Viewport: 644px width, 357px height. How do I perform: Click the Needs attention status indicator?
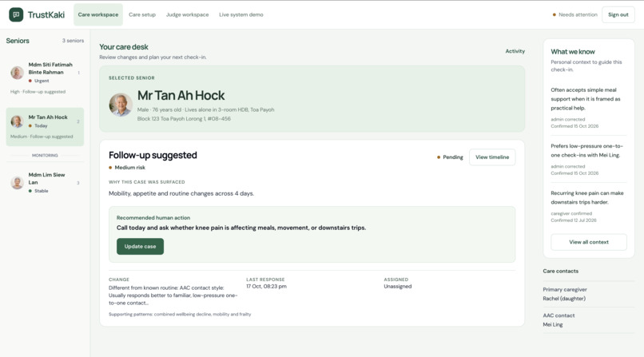click(x=574, y=14)
